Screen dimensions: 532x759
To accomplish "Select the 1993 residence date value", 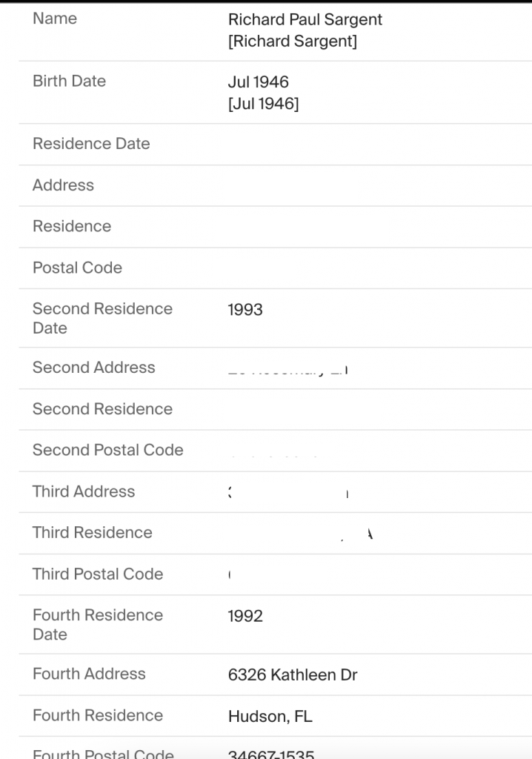I will [245, 310].
